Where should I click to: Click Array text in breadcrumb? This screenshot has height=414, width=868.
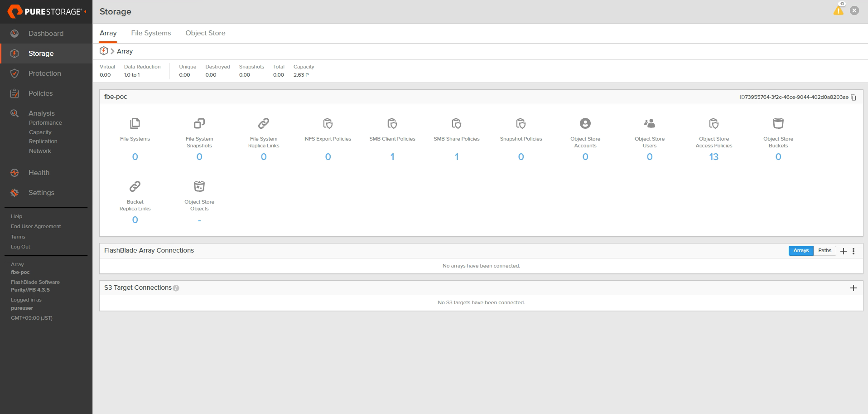[x=125, y=51]
